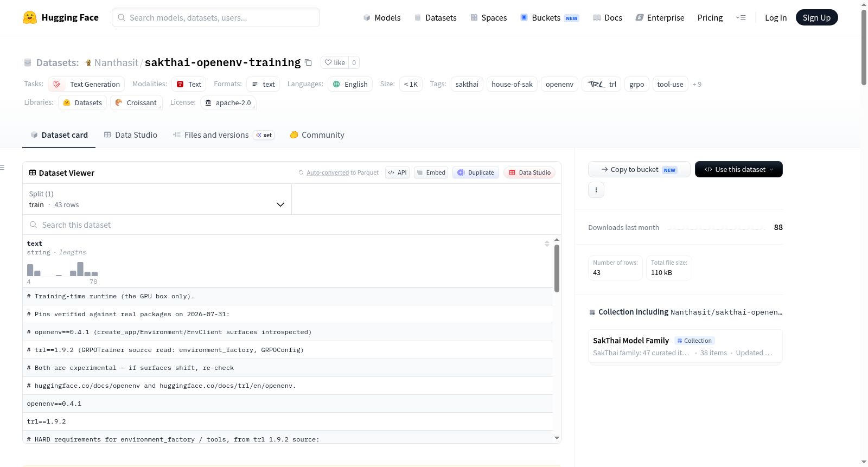Click the Sign Up button
The height and width of the screenshot is (467, 868).
coord(816,18)
